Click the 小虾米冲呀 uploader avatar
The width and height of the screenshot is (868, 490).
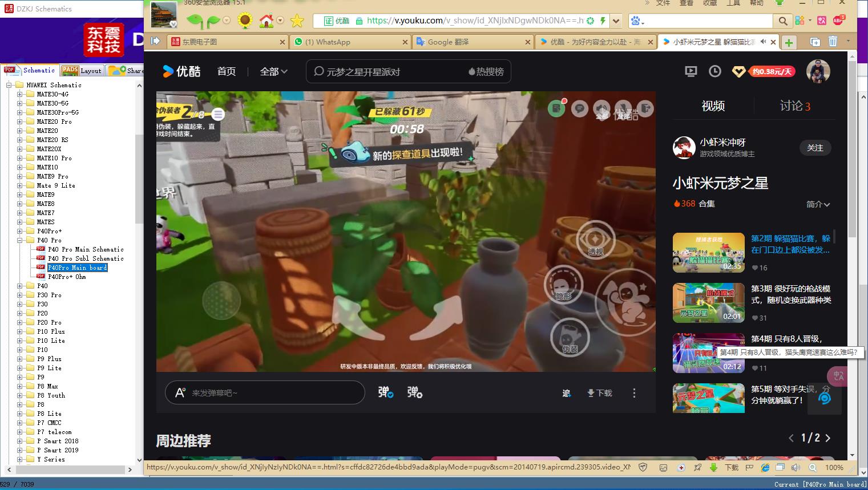click(684, 148)
